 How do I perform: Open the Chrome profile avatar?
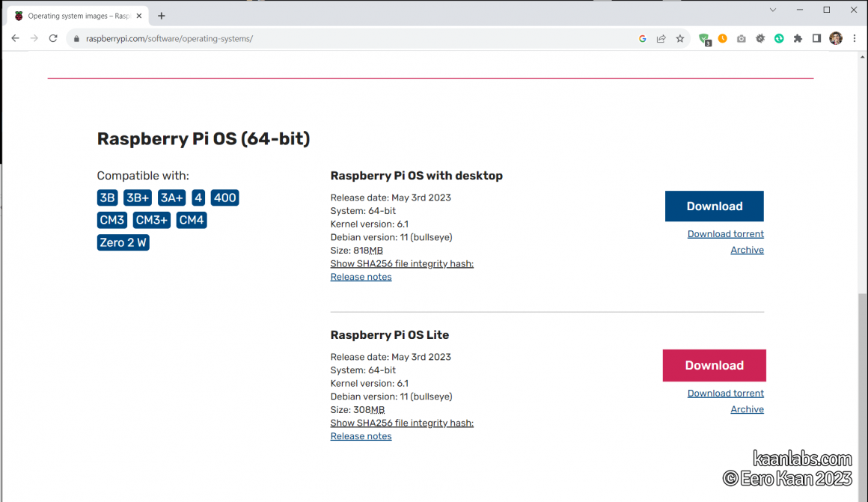point(836,38)
